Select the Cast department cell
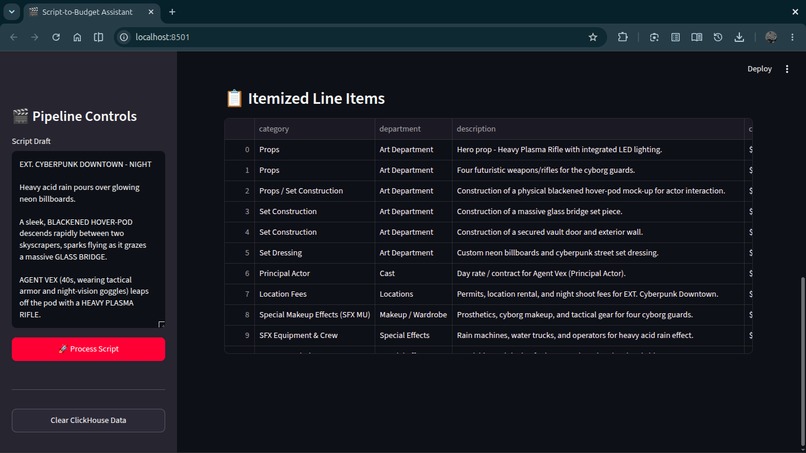Viewport: 806px width, 453px height. coord(413,273)
